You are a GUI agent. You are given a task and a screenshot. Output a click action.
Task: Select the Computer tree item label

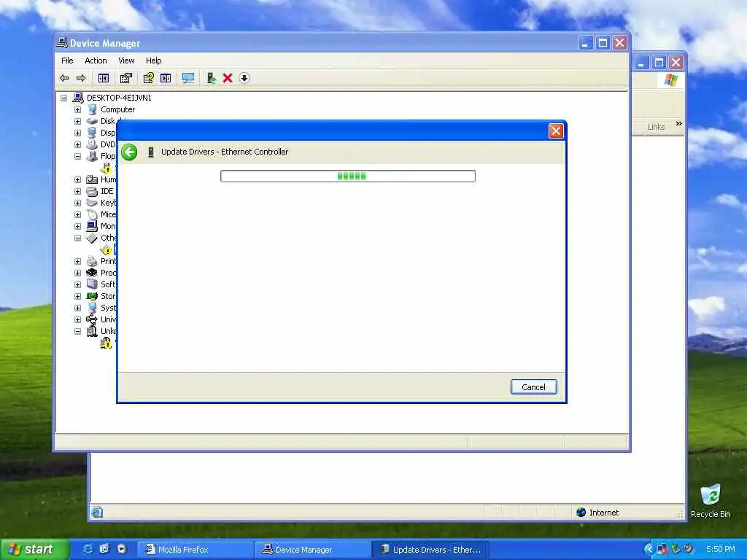coord(117,109)
